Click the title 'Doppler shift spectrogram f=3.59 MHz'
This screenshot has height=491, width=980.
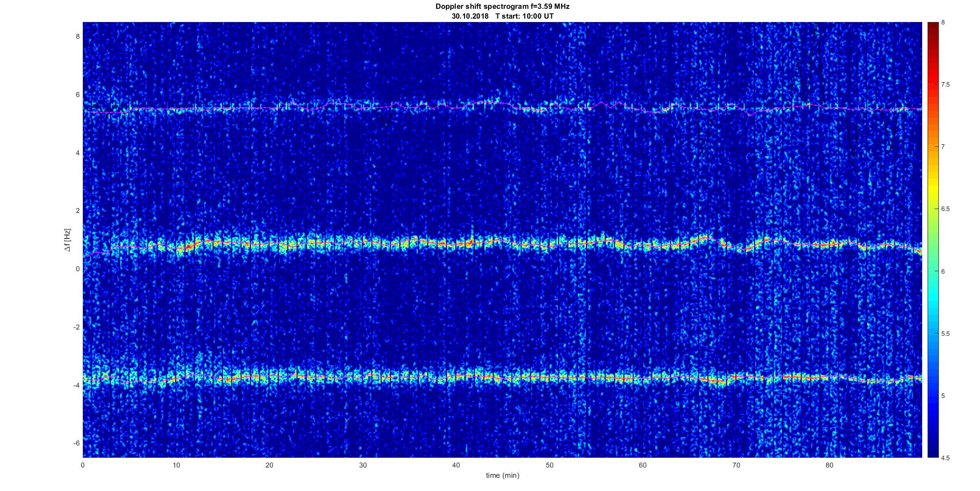point(502,6)
